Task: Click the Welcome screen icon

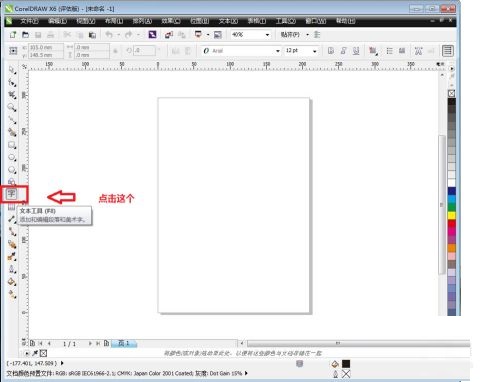Action: coord(218,35)
